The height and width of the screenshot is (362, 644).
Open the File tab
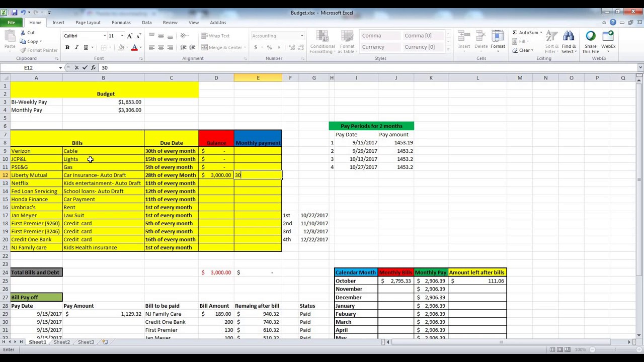[x=11, y=23]
